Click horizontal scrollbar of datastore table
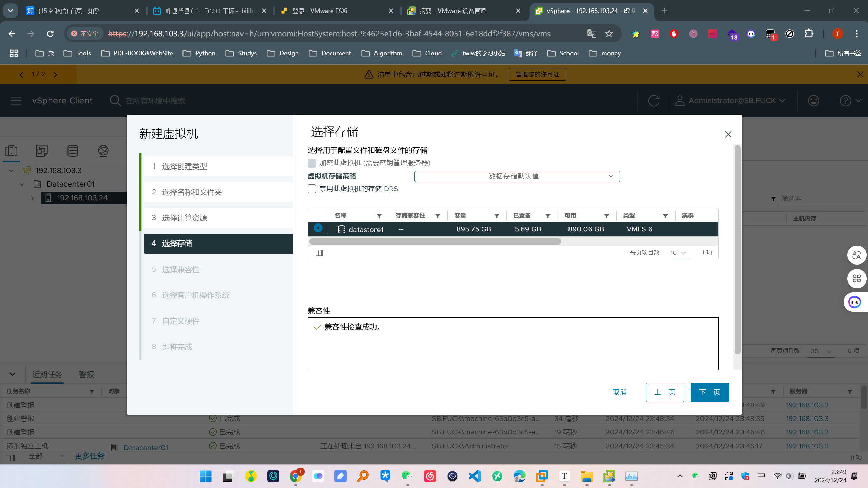The image size is (868, 488). pyautogui.click(x=435, y=241)
